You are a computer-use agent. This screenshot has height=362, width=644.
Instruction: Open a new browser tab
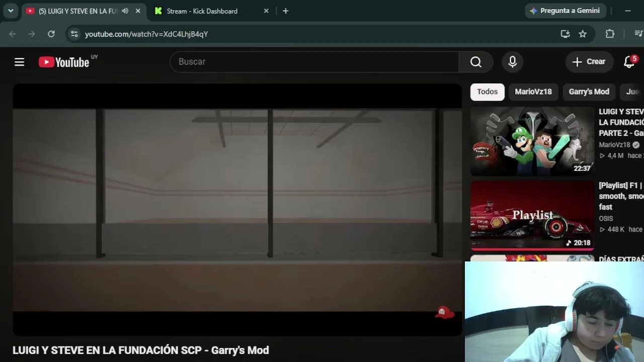click(x=285, y=11)
